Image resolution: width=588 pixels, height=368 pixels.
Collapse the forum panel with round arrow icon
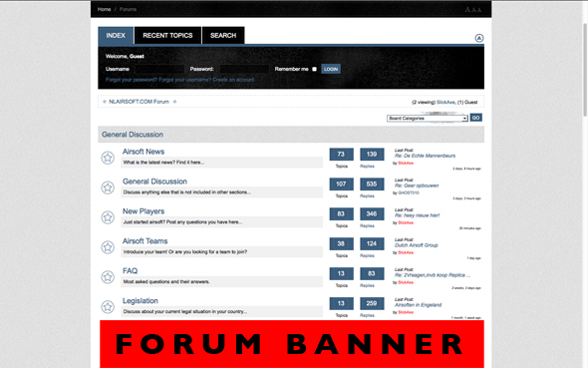click(x=479, y=38)
